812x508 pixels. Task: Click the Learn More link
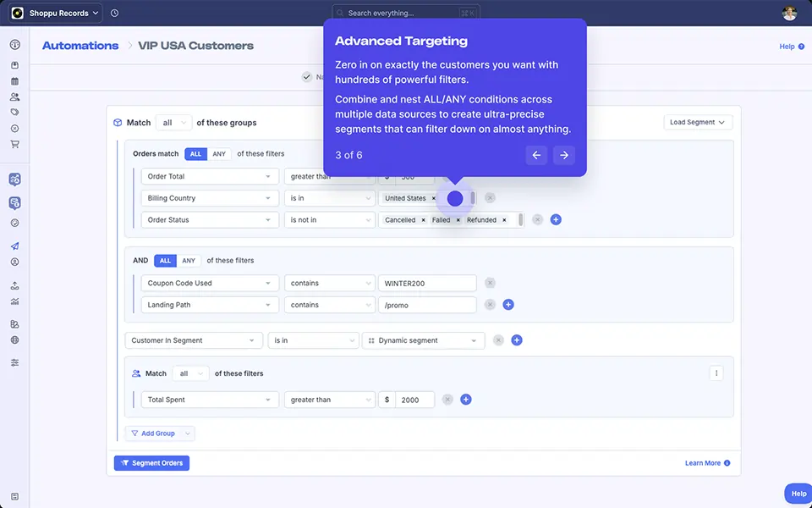coord(703,462)
